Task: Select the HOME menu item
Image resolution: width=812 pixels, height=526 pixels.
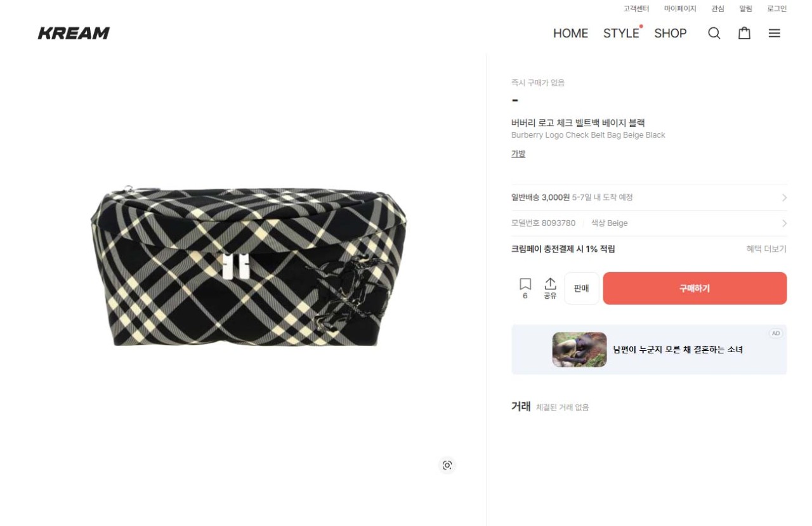Action: point(570,33)
